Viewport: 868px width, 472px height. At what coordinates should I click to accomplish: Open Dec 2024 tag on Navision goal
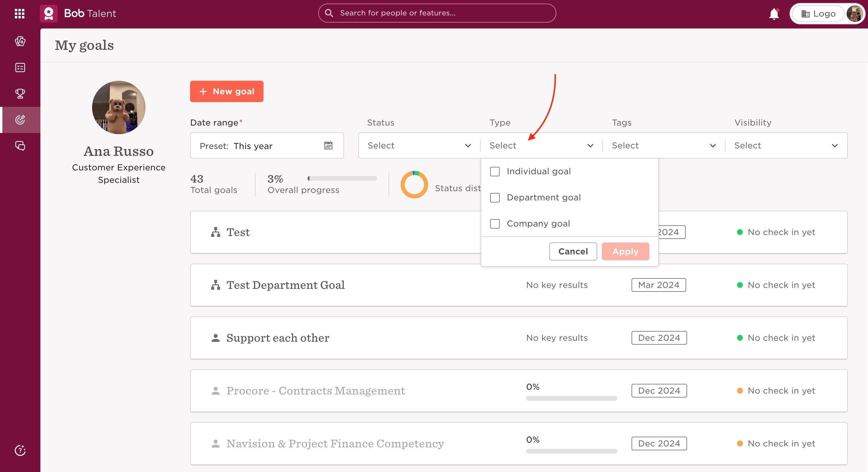659,444
